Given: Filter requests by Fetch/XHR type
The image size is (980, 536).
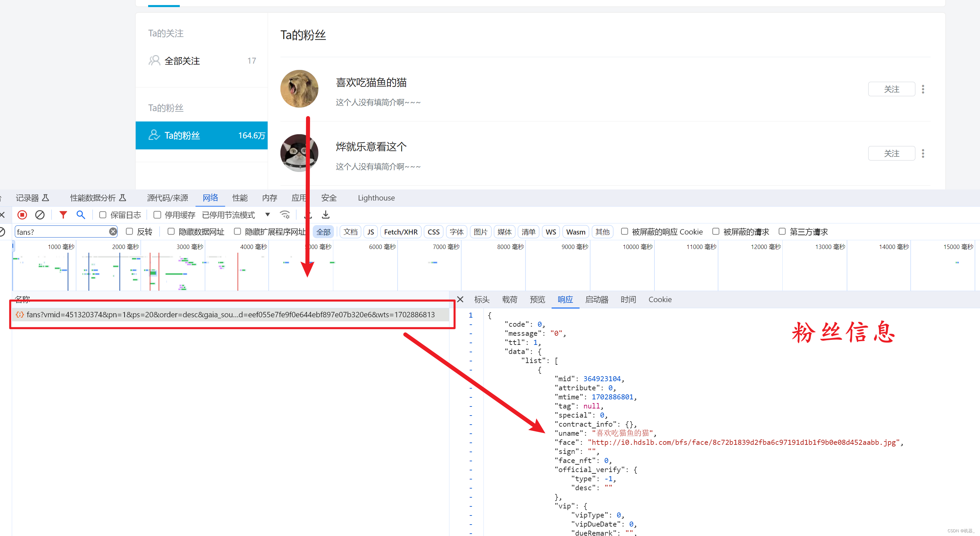Looking at the screenshot, I should [x=400, y=231].
